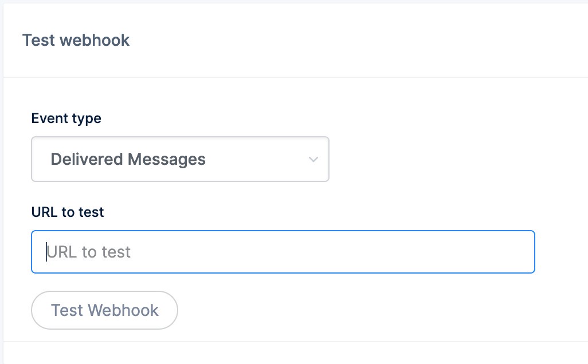This screenshot has width=588, height=364.
Task: Open the Event type dropdown
Action: 180,159
